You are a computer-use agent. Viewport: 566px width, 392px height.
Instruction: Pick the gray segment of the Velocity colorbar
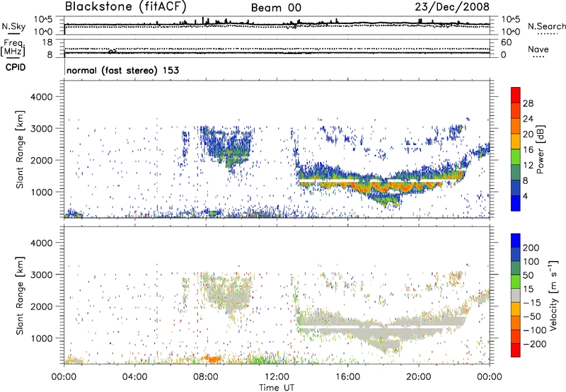(516, 295)
